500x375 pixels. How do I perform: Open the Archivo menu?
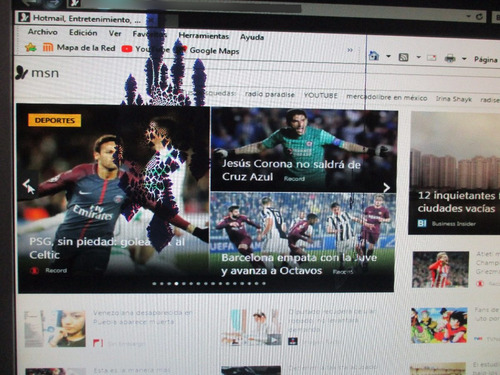tap(43, 32)
